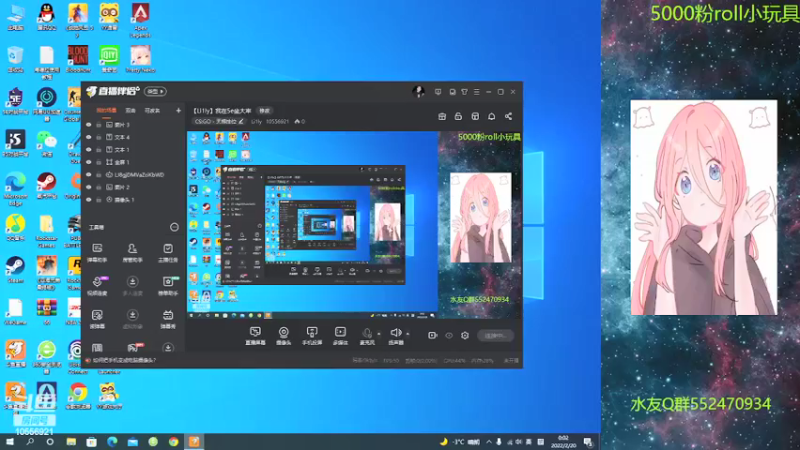Click the anime girl image in the preview
This screenshot has width=800, height=450.
(480, 218)
